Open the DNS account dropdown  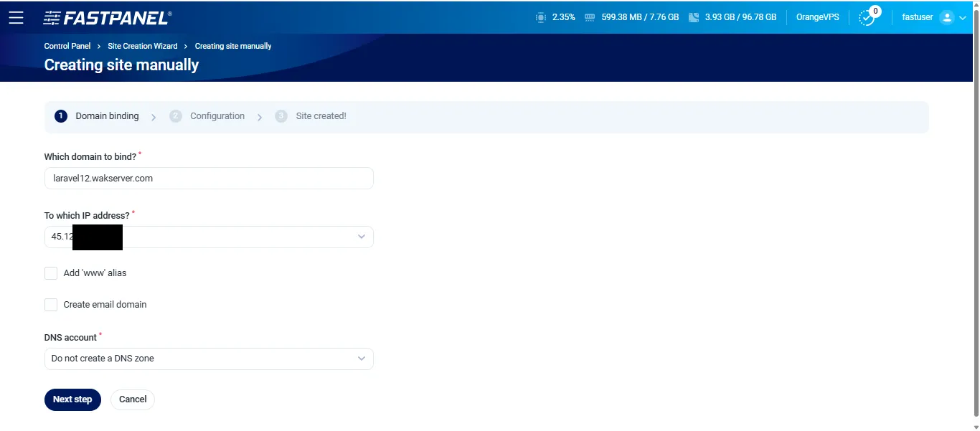362,359
